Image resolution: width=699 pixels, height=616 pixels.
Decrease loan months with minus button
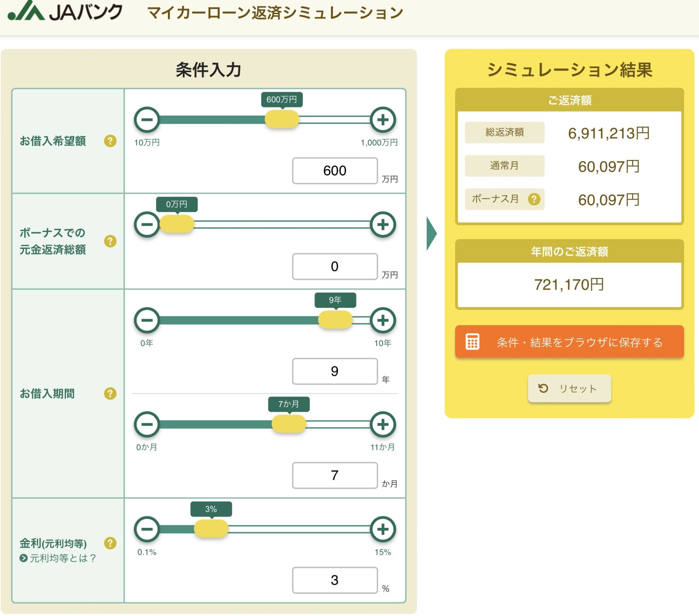point(147,424)
